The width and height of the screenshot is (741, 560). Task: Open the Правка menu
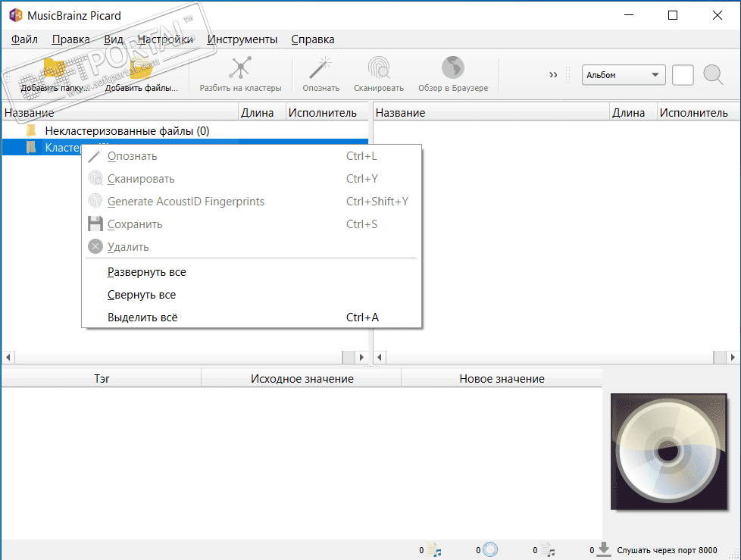(71, 39)
